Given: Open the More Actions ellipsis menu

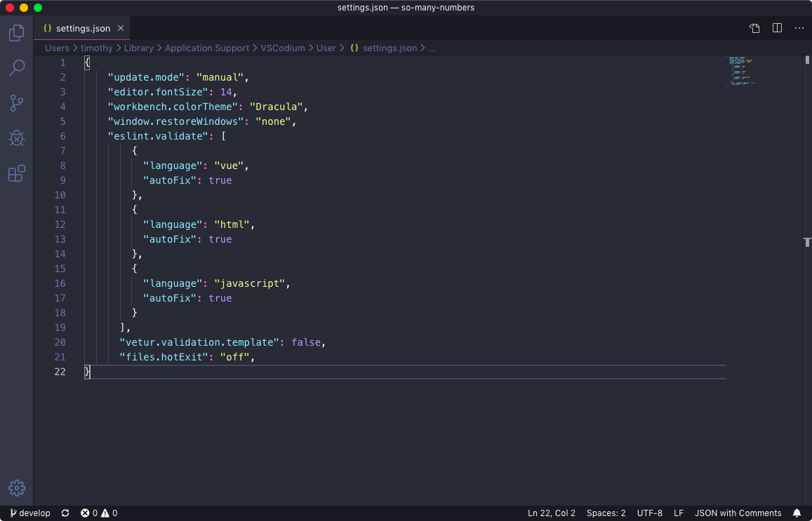Looking at the screenshot, I should [799, 28].
